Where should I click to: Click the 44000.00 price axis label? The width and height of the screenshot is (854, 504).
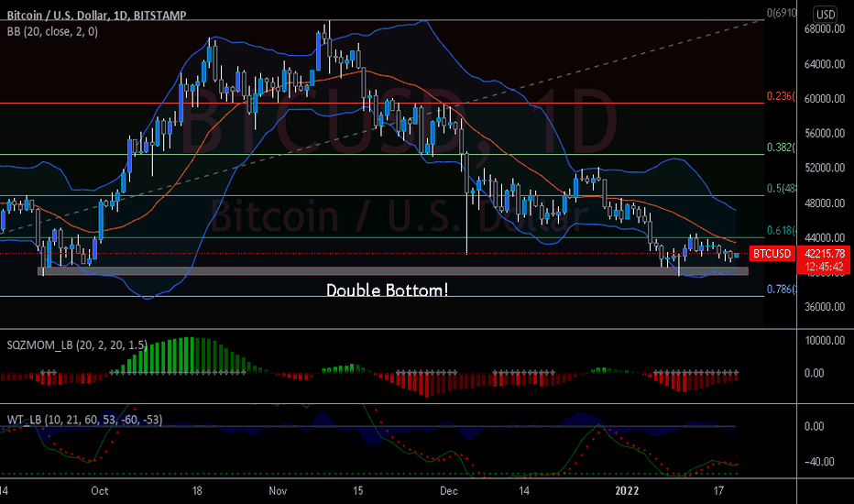(x=825, y=237)
